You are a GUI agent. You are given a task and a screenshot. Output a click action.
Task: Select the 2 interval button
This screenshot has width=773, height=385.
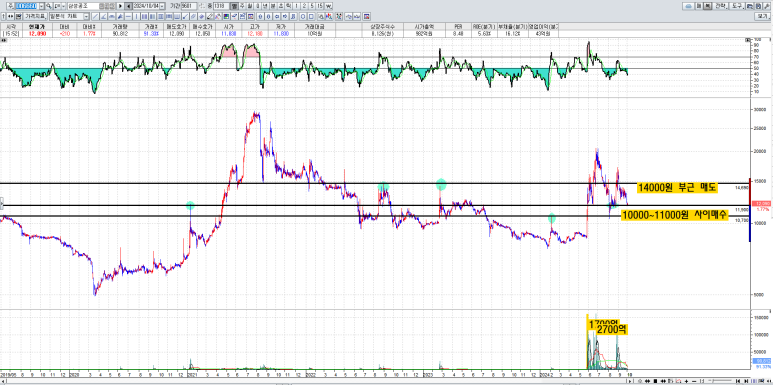click(304, 6)
